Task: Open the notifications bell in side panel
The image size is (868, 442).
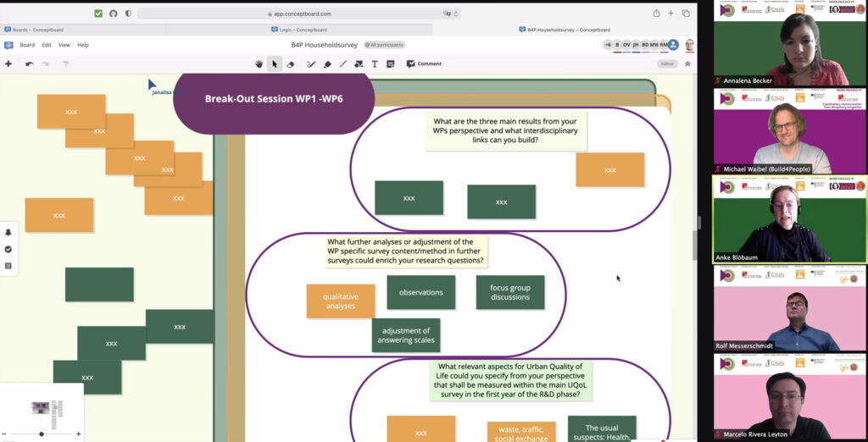Action: [x=8, y=232]
